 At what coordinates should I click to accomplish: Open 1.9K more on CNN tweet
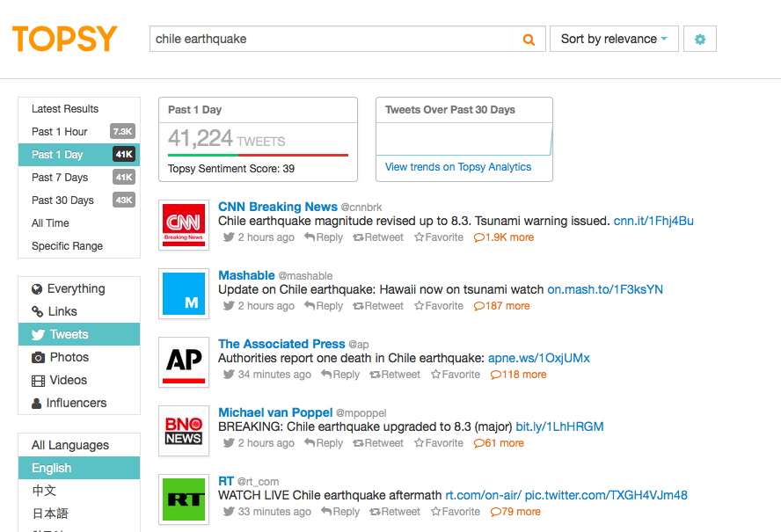tap(504, 237)
